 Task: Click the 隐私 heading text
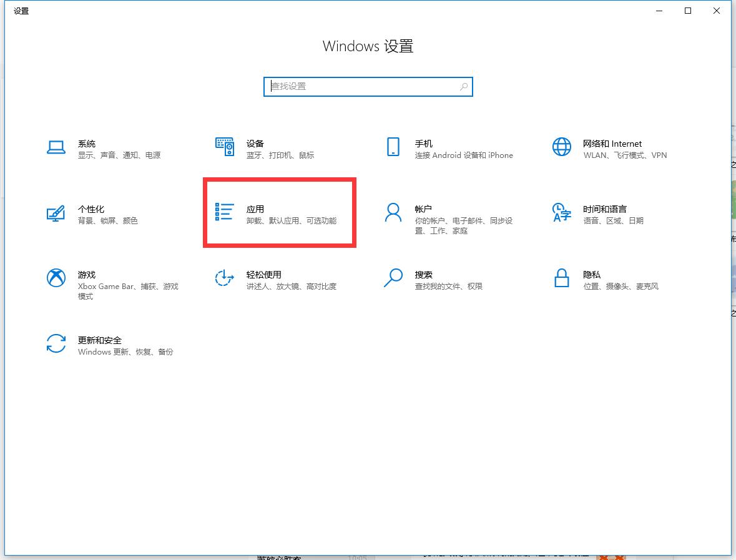coord(591,275)
